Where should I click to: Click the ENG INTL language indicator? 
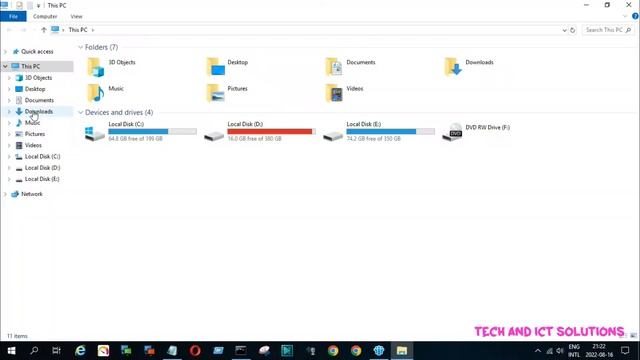coord(574,351)
